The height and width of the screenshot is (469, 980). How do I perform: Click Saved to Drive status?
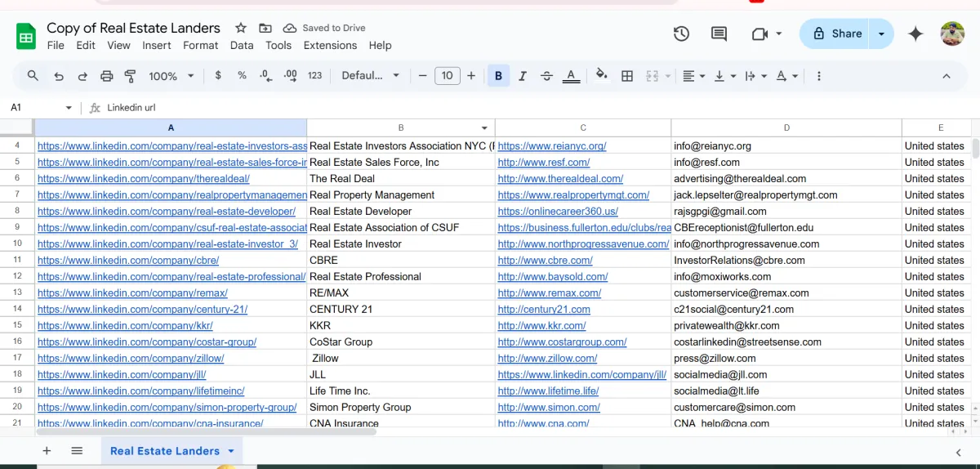[x=324, y=28]
